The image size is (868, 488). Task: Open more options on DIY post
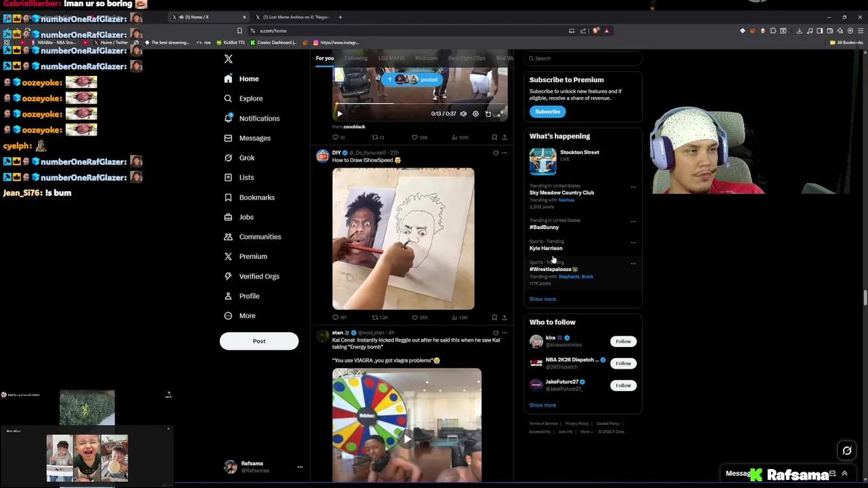click(505, 153)
